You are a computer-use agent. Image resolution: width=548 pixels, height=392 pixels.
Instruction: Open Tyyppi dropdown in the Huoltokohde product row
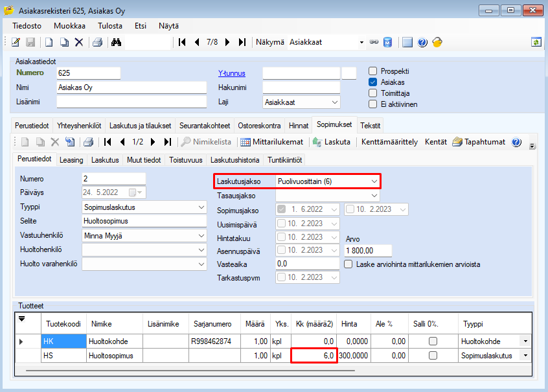525,341
